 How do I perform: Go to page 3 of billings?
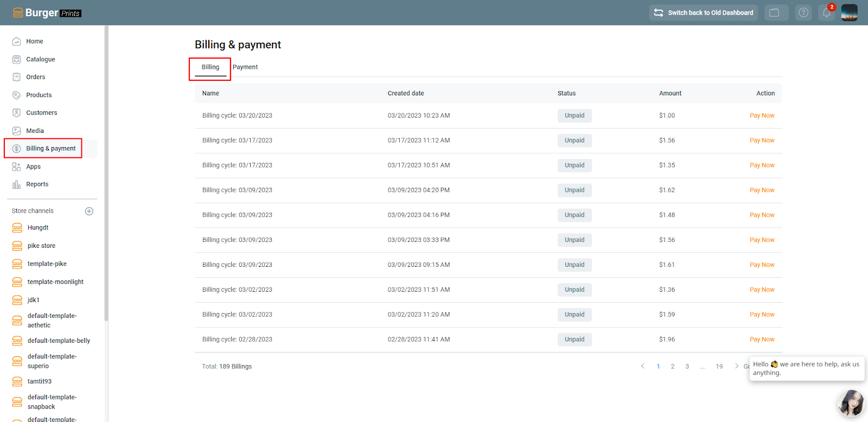click(x=687, y=367)
